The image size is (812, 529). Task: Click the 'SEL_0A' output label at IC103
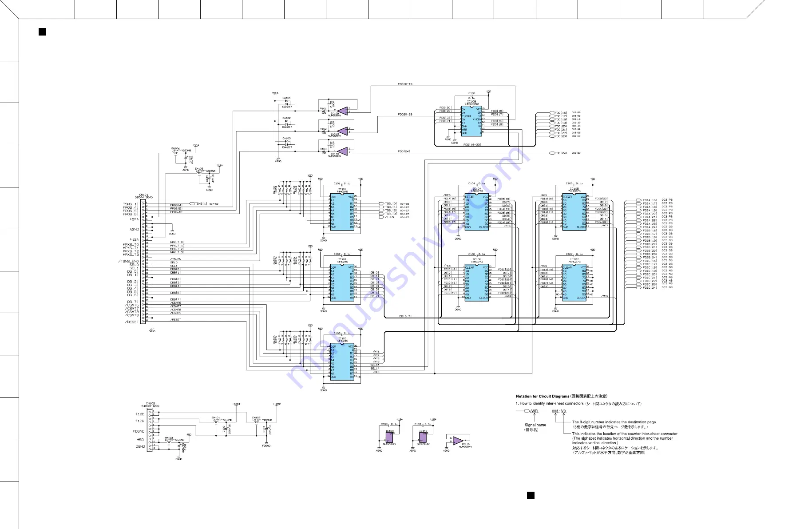(375, 365)
